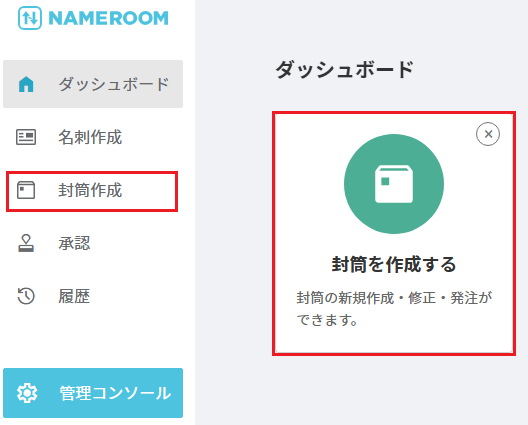Click the card description 封筒の新規作成・修正・発注ができます
This screenshot has height=425, width=528.
pos(394,308)
